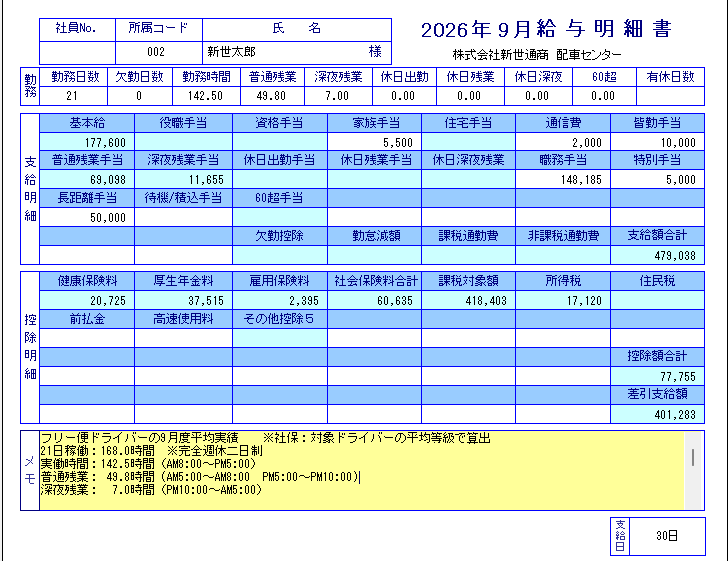Select the 課税対象額 amount 418,403
This screenshot has width=728, height=561.
tap(468, 300)
